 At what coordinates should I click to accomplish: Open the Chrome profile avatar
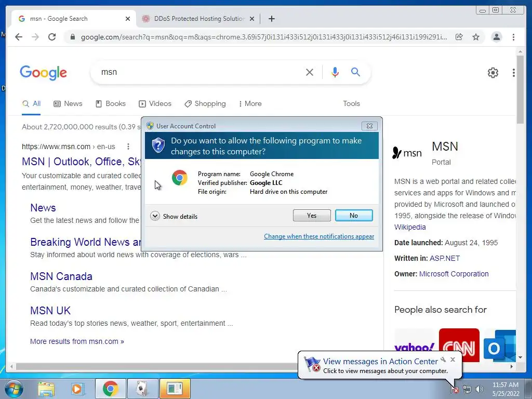496,37
